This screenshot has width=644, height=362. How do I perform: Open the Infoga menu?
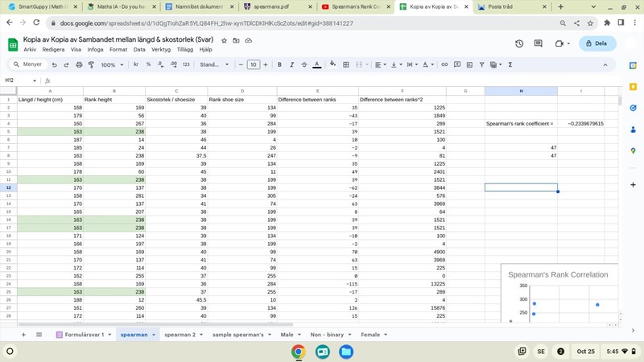click(95, 49)
